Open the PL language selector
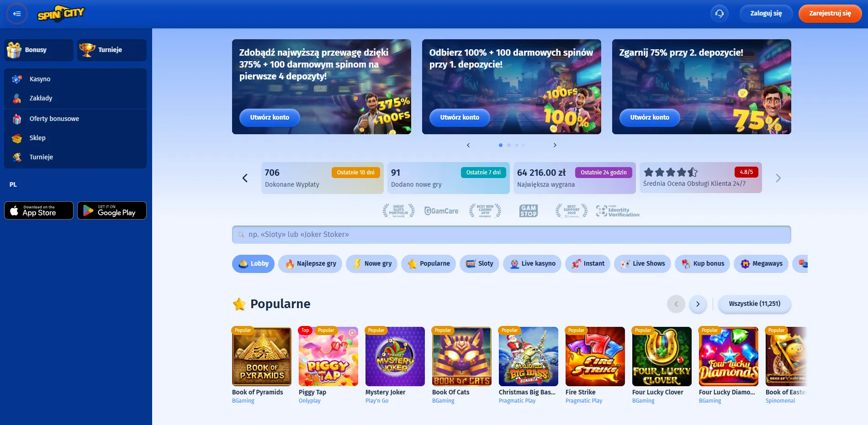Screen dimensions: 868x425 [13, 184]
